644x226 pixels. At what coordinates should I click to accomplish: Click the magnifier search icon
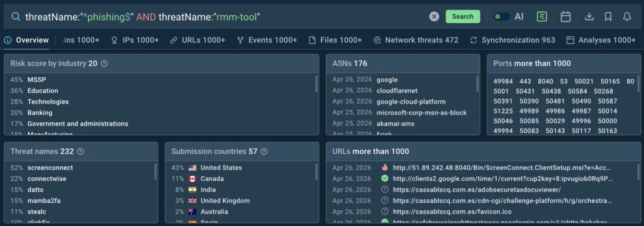tap(16, 17)
